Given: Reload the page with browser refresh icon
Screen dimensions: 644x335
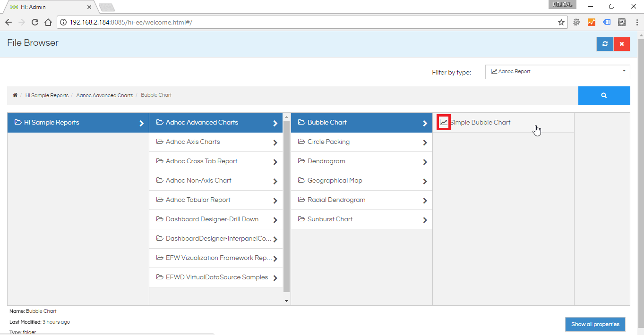Looking at the screenshot, I should coord(34,22).
